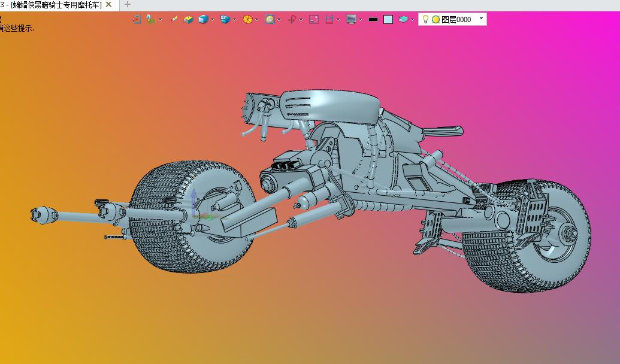Click the light blue face color swatch
The height and width of the screenshot is (364, 620).
[x=388, y=19]
